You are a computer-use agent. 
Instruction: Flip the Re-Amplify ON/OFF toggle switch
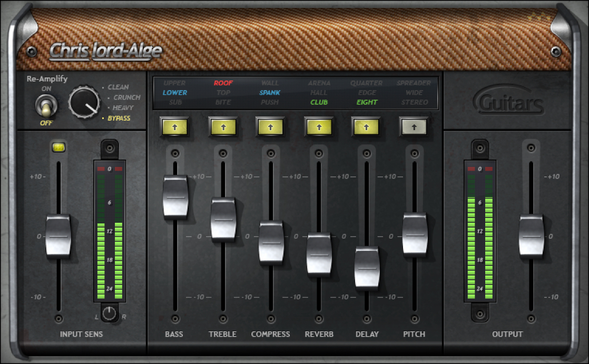click(46, 107)
